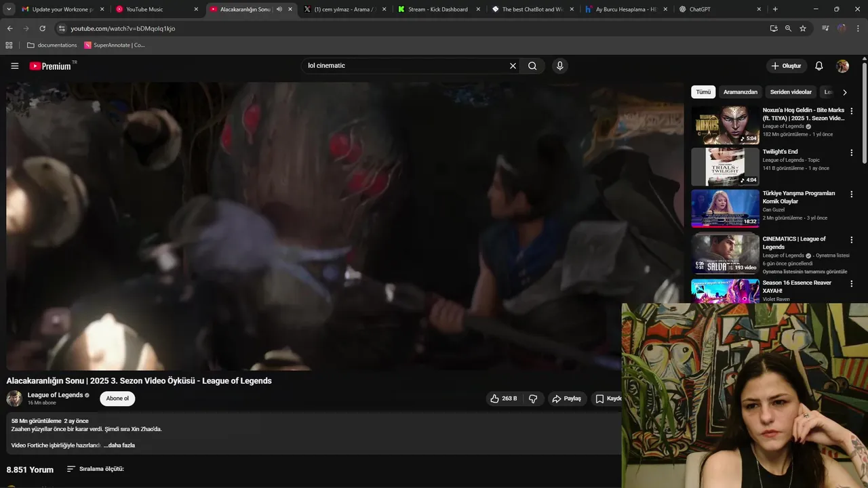Viewport: 868px width, 488px height.
Task: Open the SuperAnnotate bookmark
Action: 115,45
